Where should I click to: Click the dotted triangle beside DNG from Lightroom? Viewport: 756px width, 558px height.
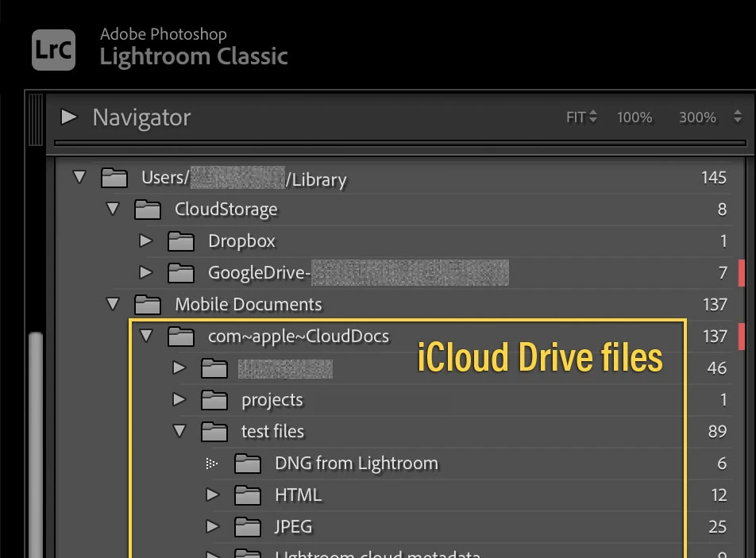point(212,464)
